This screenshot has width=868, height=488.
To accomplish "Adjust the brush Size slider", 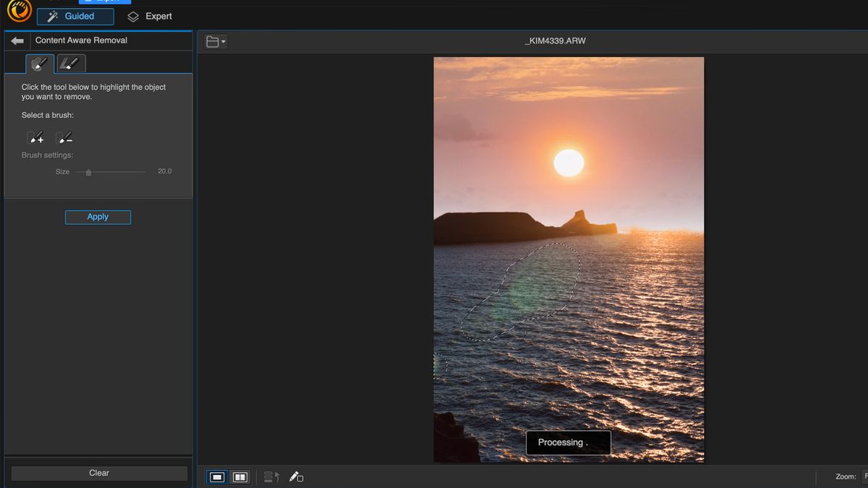I will [x=87, y=173].
